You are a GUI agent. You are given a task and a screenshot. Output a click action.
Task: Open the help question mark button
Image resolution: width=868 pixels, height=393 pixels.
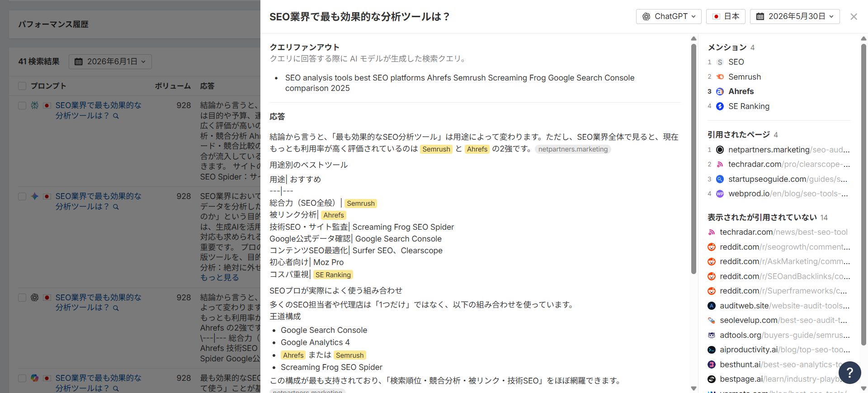(849, 373)
